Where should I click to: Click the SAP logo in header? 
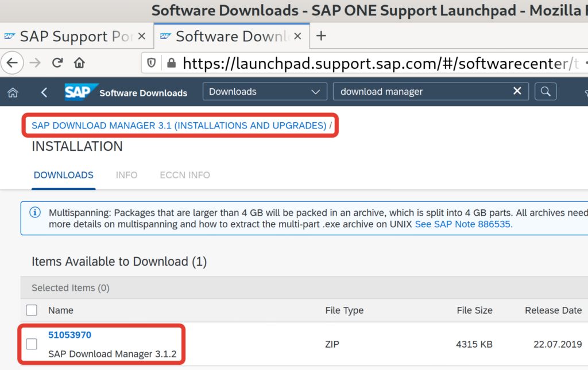(x=77, y=92)
